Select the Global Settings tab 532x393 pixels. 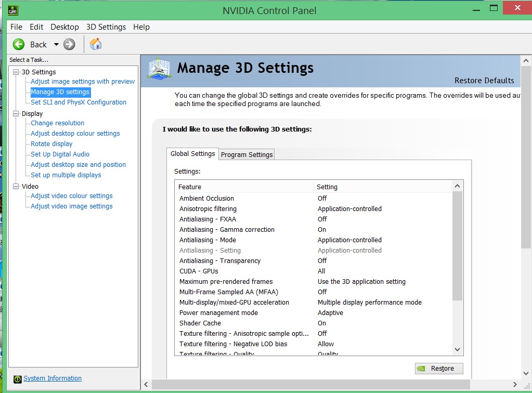click(192, 153)
